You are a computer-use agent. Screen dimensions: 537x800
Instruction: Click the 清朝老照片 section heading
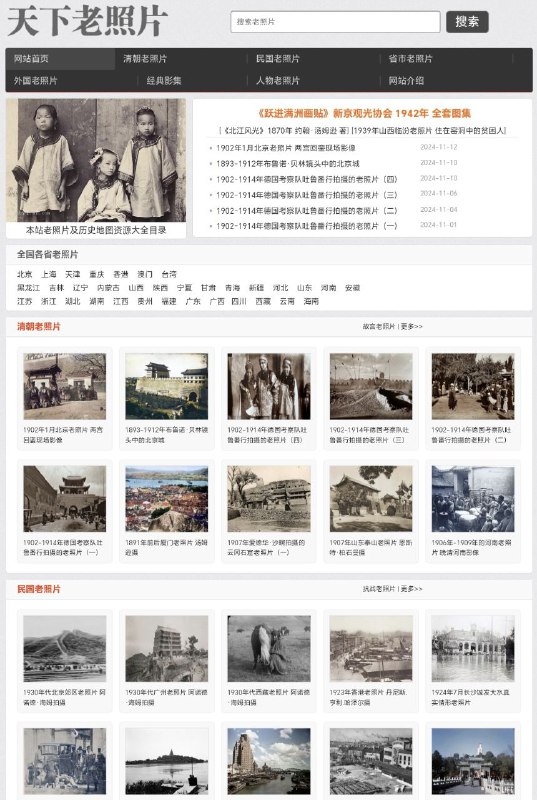tap(39, 327)
